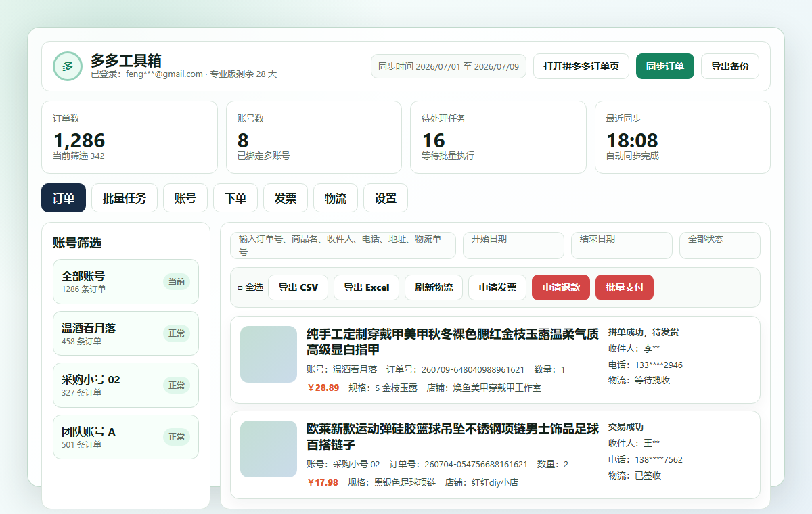The width and height of the screenshot is (812, 514).
Task: Click the sync time range 2026/07/01 至 2026/07/09
Action: [x=449, y=66]
